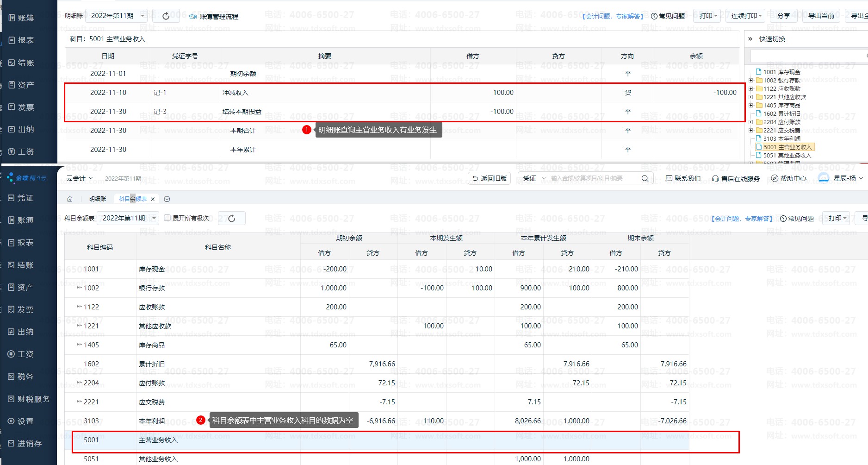868x465 pixels.
Task: Open 售后在线服务 headset icon
Action: pos(715,178)
